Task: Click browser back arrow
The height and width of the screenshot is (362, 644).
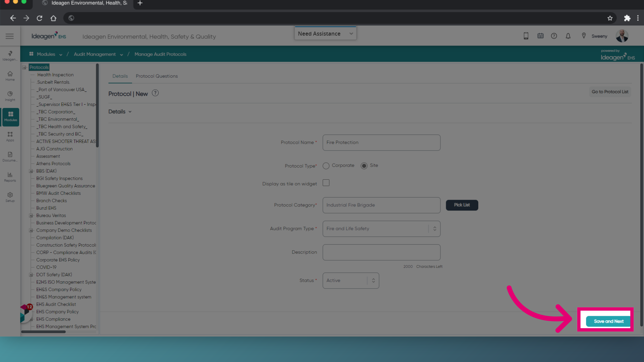Action: pyautogui.click(x=13, y=18)
